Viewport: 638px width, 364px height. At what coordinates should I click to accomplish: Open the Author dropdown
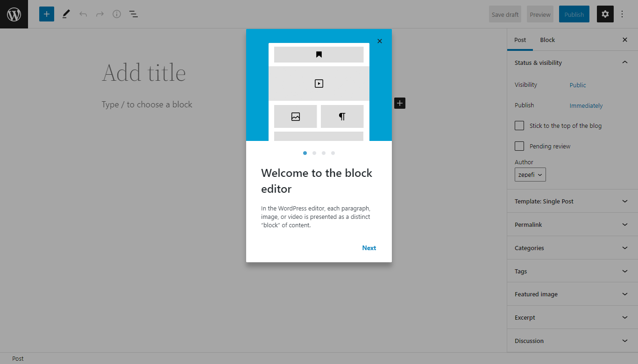[x=530, y=175]
